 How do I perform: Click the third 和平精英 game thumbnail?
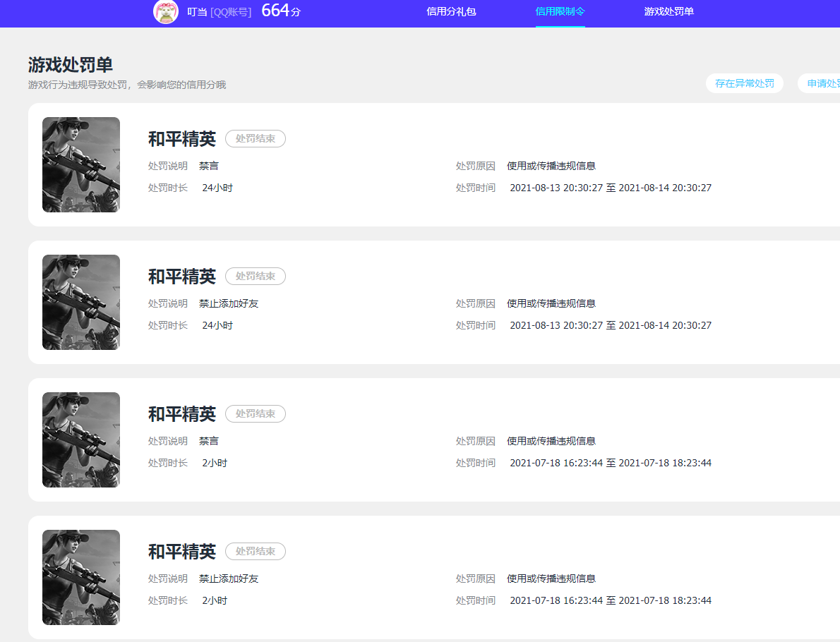click(80, 440)
